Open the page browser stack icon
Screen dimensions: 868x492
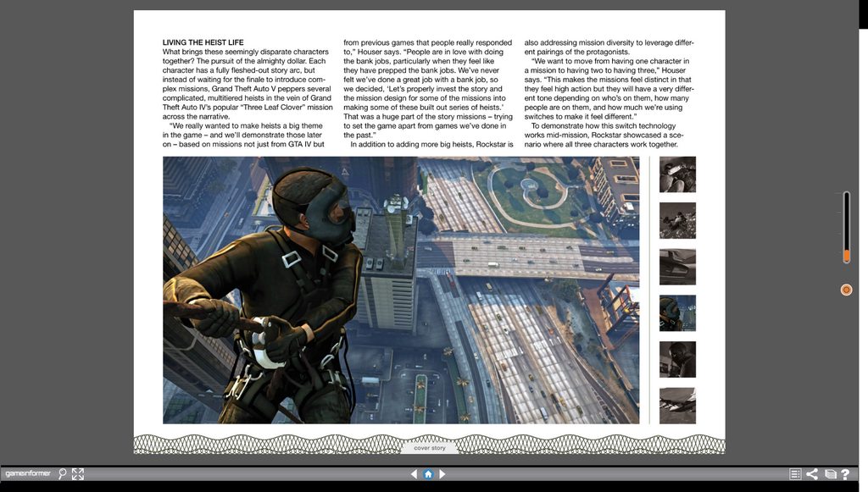(830, 474)
